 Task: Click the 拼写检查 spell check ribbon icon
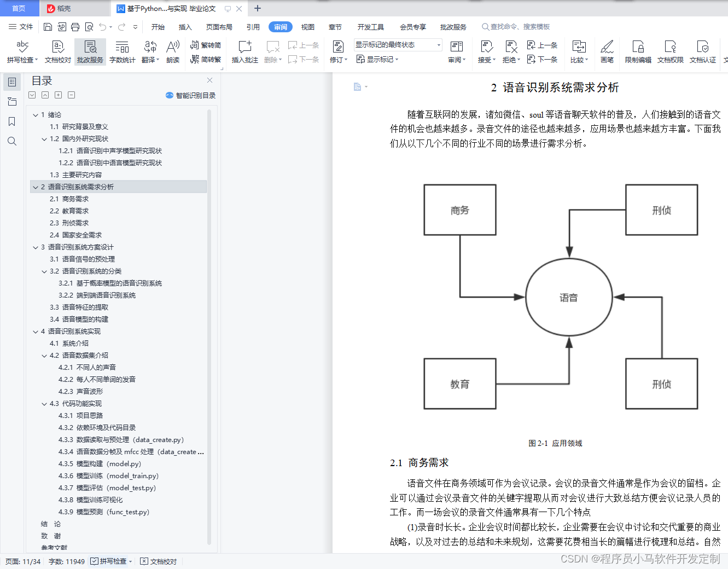click(22, 47)
